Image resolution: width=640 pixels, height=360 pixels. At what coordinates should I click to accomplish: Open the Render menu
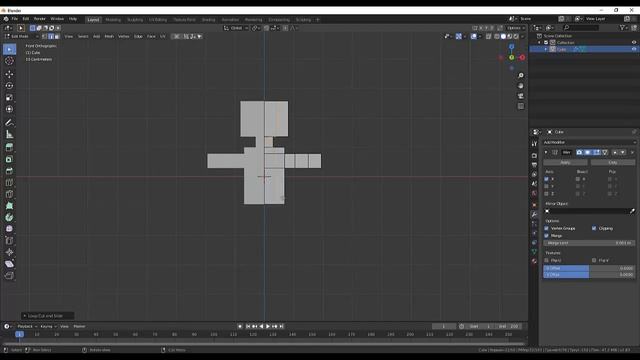[x=40, y=19]
